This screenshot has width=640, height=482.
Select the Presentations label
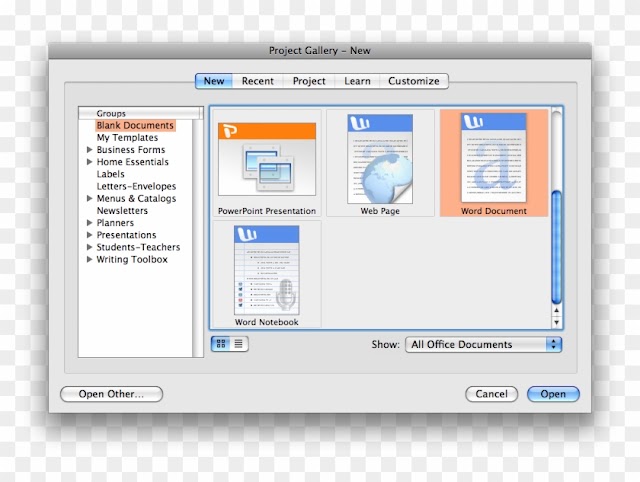coord(126,235)
